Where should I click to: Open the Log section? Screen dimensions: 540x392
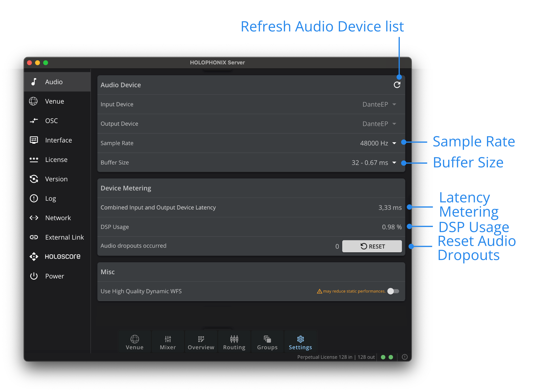click(x=50, y=198)
